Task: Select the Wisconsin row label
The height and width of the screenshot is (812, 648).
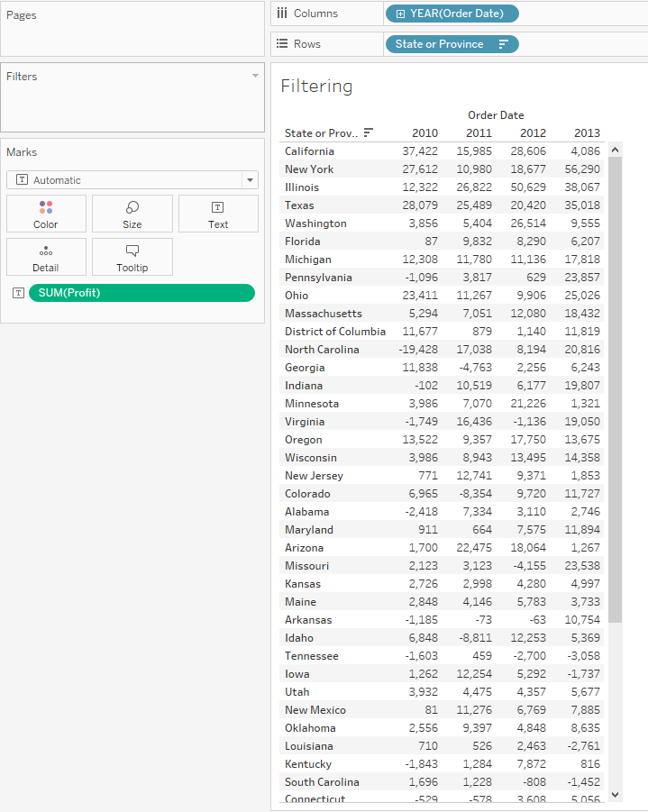Action: click(x=311, y=458)
